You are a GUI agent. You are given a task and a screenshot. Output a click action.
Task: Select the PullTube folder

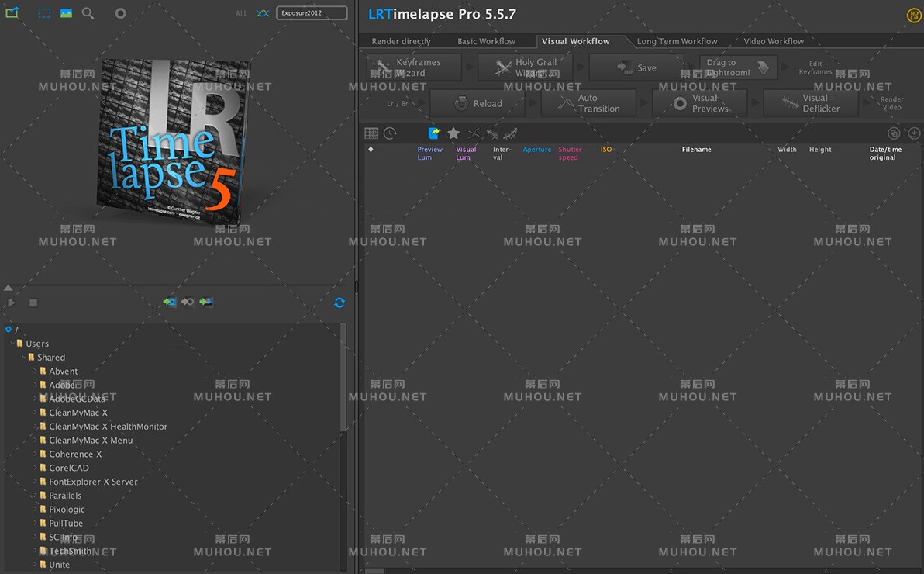pyautogui.click(x=60, y=524)
